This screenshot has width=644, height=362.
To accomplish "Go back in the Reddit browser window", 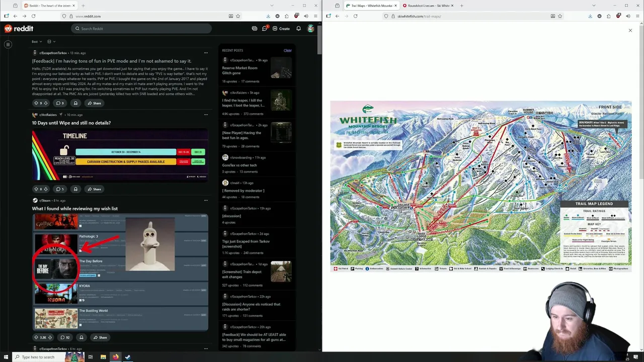I will point(15,16).
